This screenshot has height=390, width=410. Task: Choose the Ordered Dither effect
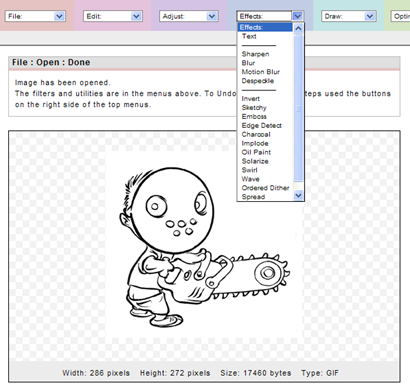(x=265, y=188)
